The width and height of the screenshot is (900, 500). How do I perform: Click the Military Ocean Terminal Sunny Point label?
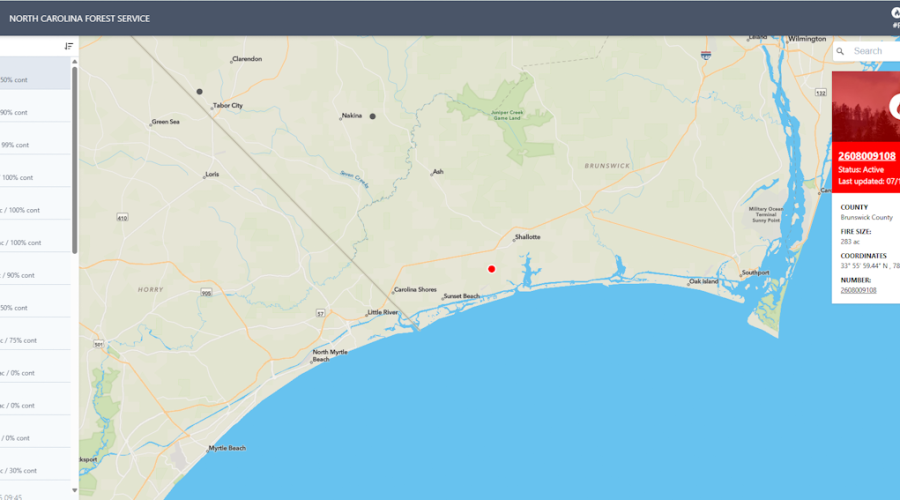coord(766,215)
